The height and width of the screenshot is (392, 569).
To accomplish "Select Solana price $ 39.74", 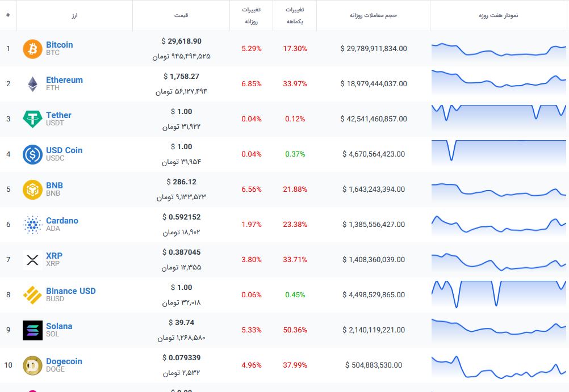I will click(x=182, y=322).
